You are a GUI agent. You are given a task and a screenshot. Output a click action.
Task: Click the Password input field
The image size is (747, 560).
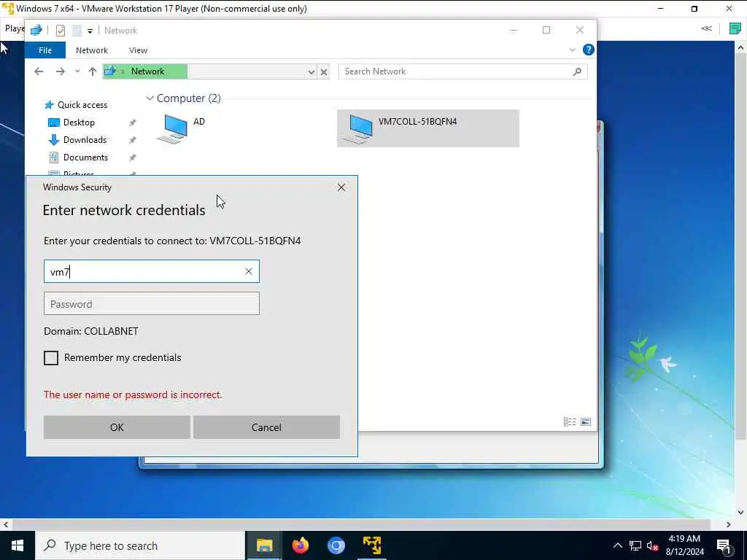152,304
